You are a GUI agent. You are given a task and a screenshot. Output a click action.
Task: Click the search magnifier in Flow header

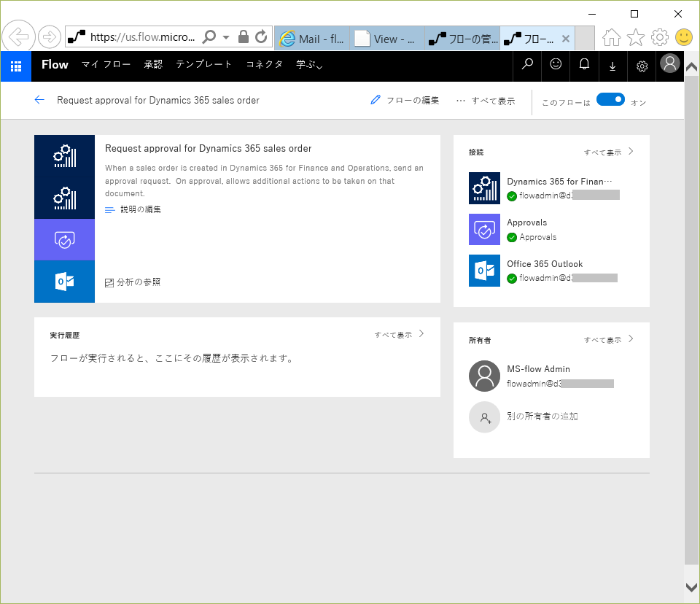coord(527,65)
